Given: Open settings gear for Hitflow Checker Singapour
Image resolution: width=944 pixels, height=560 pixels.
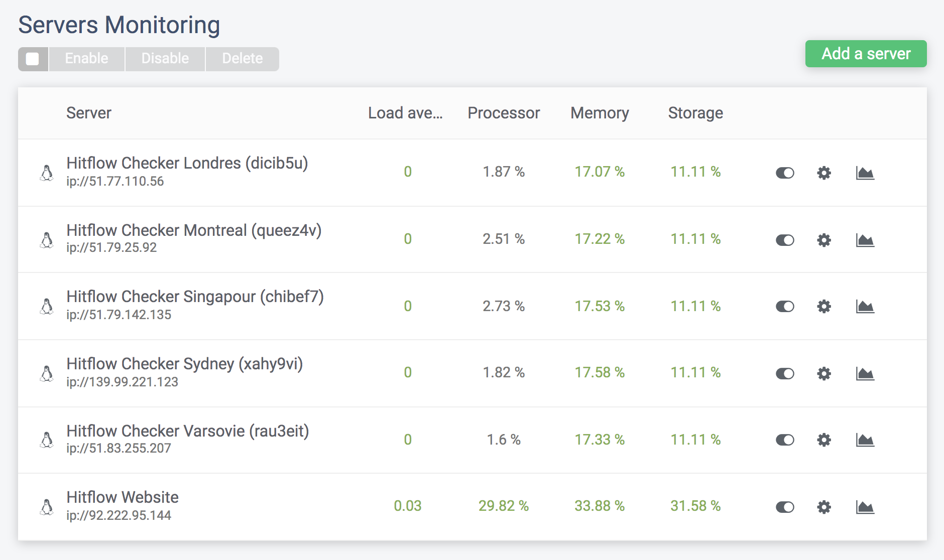Looking at the screenshot, I should tap(824, 307).
